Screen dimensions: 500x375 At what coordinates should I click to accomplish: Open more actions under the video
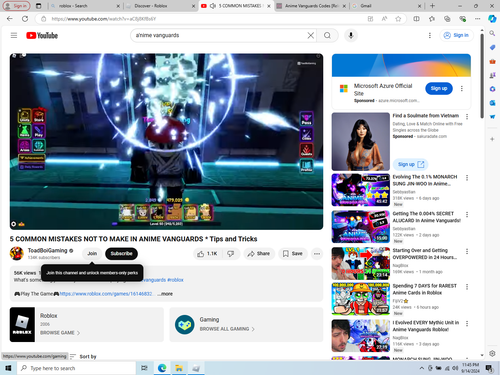(x=317, y=254)
